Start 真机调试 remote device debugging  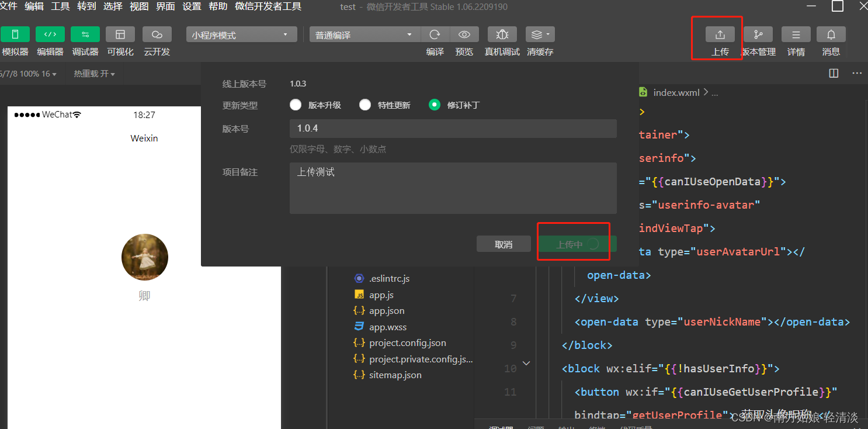502,34
